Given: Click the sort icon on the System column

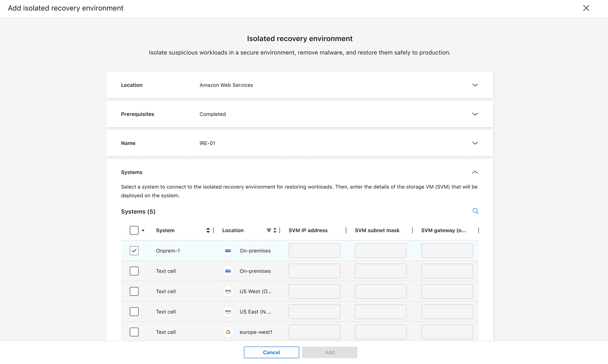Looking at the screenshot, I should tap(208, 230).
